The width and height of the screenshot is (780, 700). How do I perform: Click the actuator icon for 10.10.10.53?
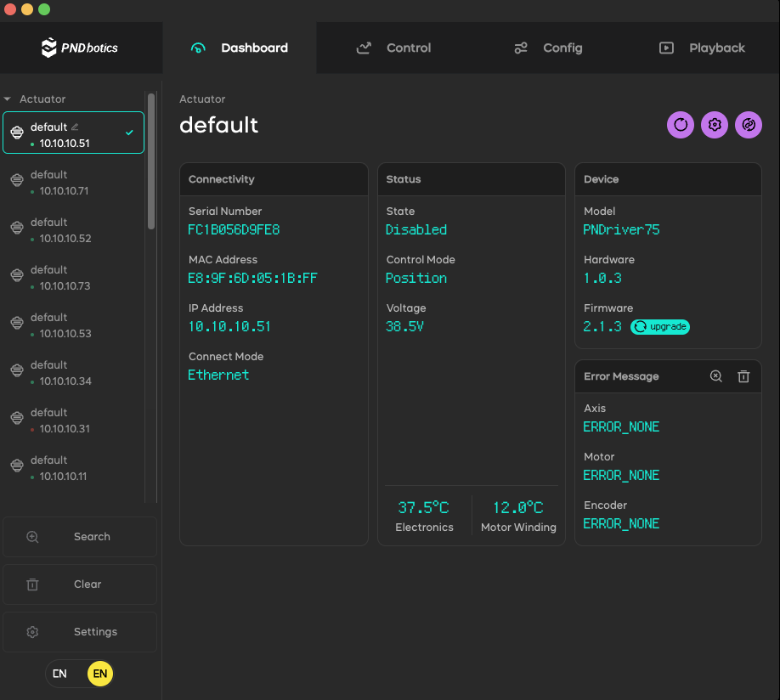pos(17,322)
